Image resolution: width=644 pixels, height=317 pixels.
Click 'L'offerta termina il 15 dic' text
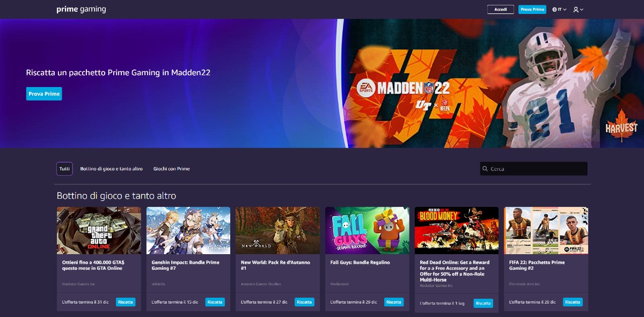pyautogui.click(x=175, y=302)
